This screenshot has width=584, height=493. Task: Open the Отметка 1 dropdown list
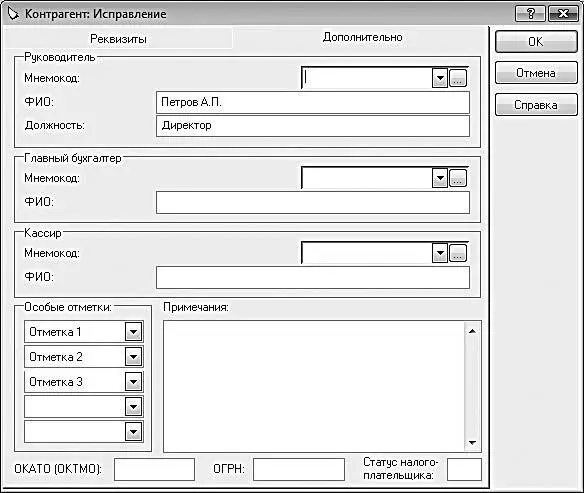pyautogui.click(x=133, y=332)
